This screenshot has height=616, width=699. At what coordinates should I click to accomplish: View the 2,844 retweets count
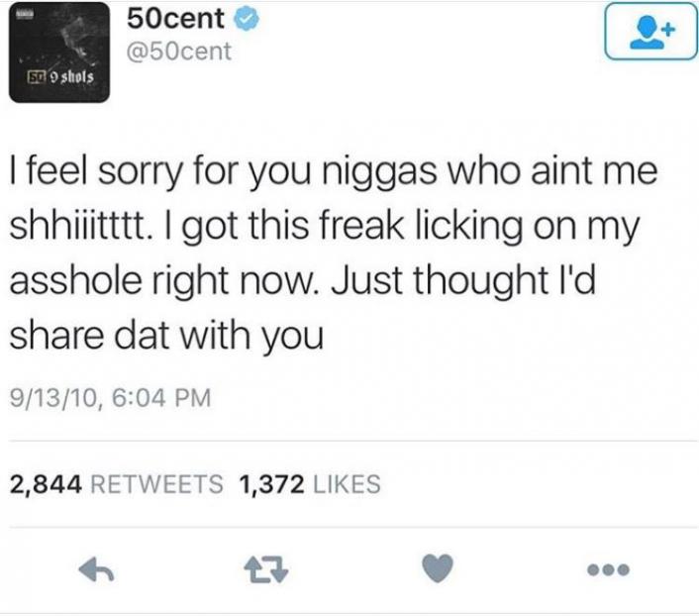(x=46, y=484)
